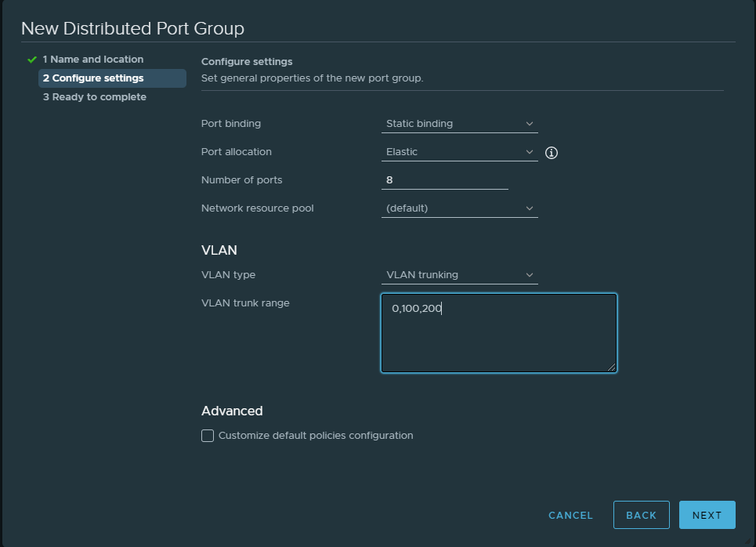Enable the Customize default policies configuration checkbox
This screenshot has height=547, width=756.
coord(208,436)
